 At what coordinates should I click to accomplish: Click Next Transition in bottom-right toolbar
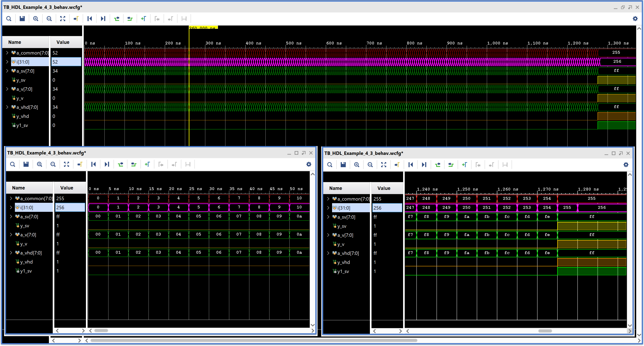[451, 165]
